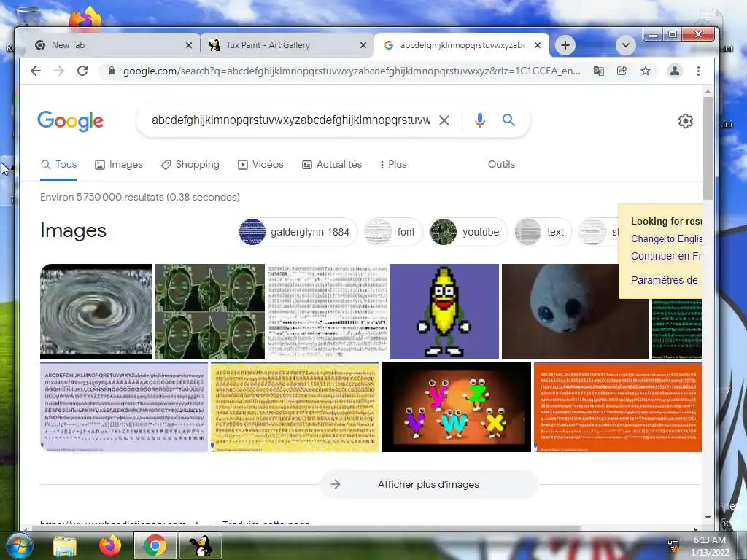Click the Change to English link
Viewport: 747px width, 560px height.
click(x=666, y=238)
